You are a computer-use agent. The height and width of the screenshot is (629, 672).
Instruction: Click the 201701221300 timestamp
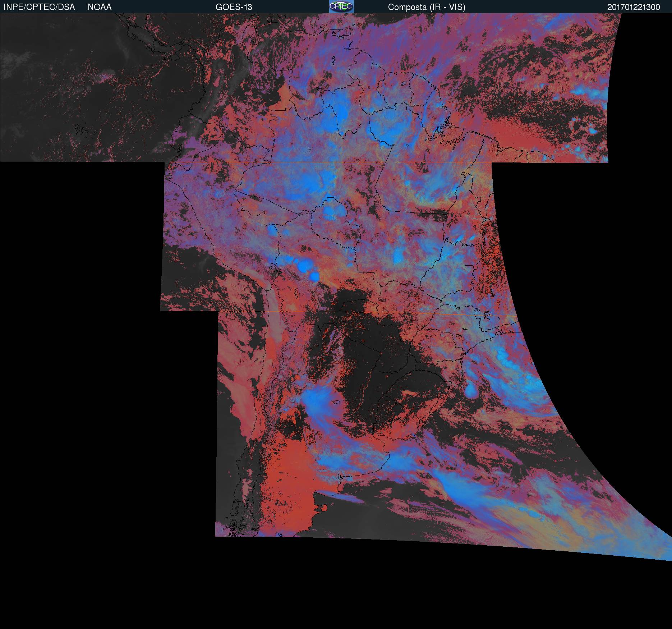tap(634, 7)
